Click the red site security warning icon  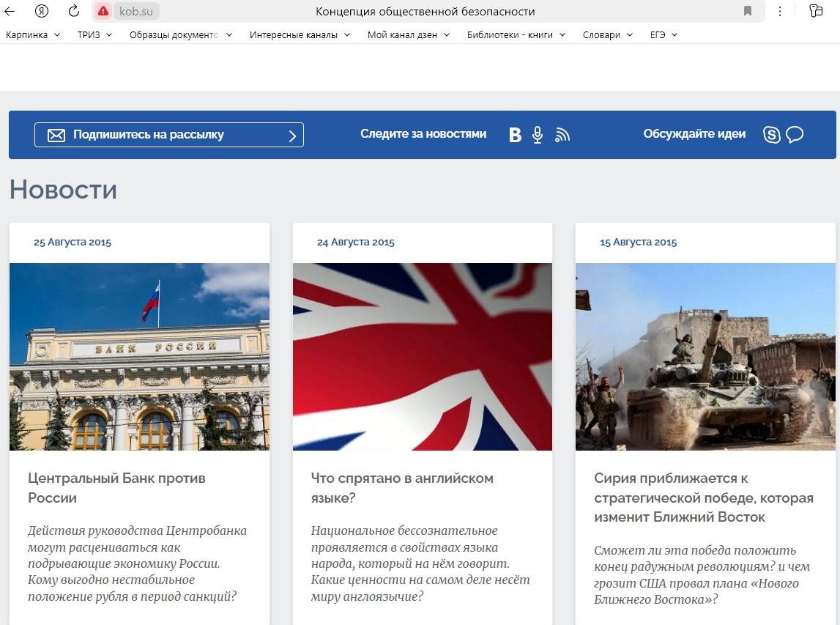click(103, 11)
